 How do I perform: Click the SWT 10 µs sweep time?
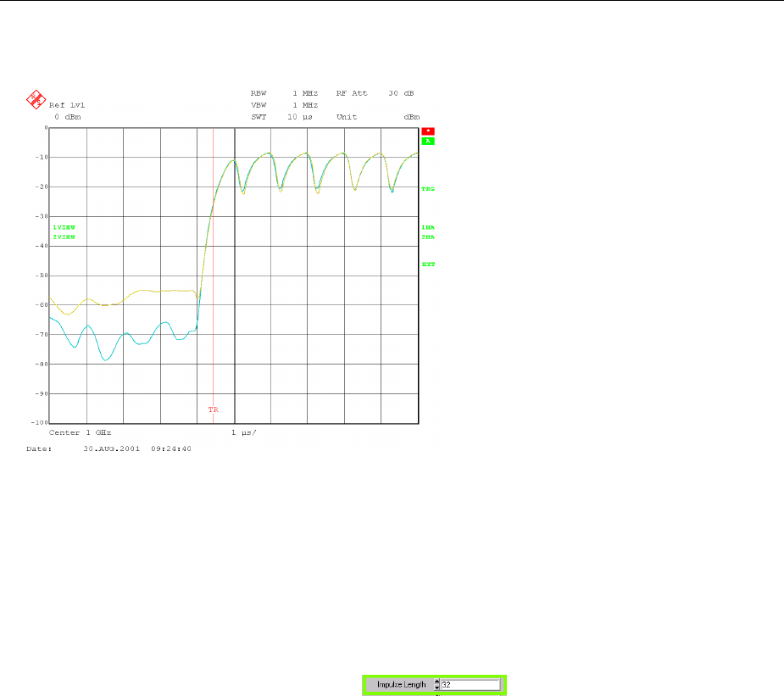pos(282,117)
